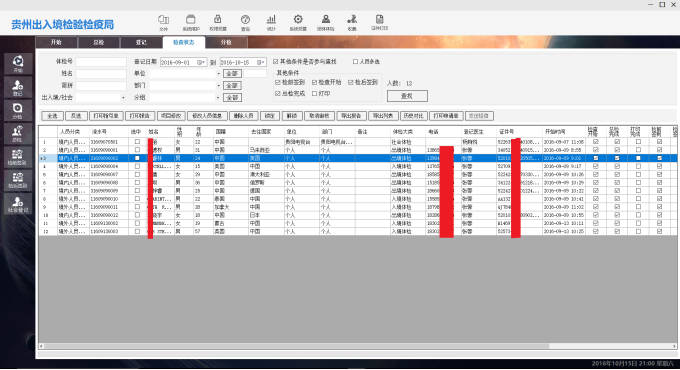
Task: Check the 人员多选 checkbox
Action: [x=356, y=62]
